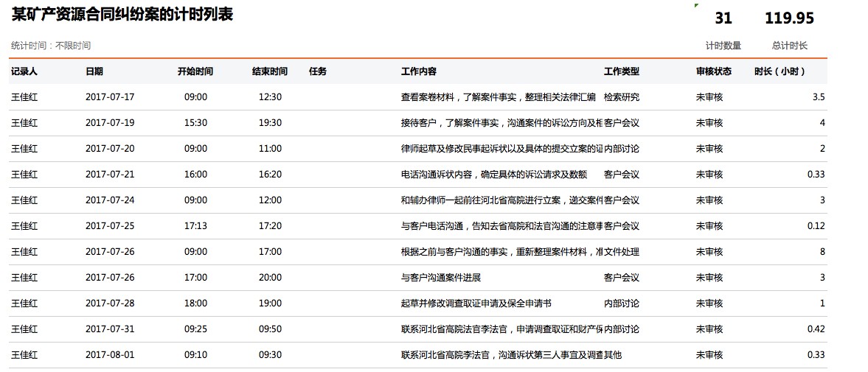Click work type 客户会议 on 2017-07-21 row
This screenshot has height=372, width=868.
(622, 175)
